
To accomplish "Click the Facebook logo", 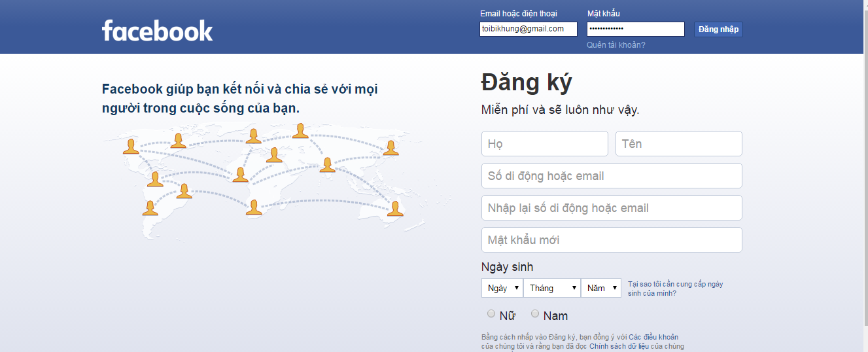I will point(158,31).
